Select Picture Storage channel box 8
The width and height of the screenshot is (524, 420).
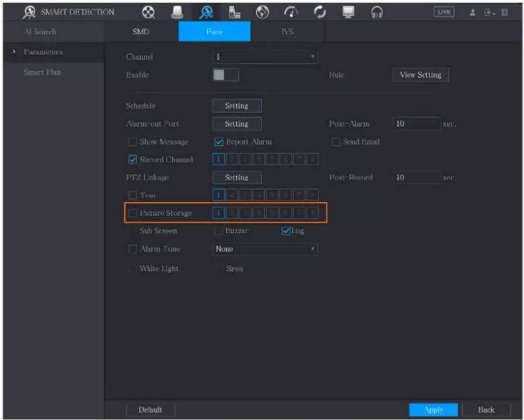click(312, 213)
